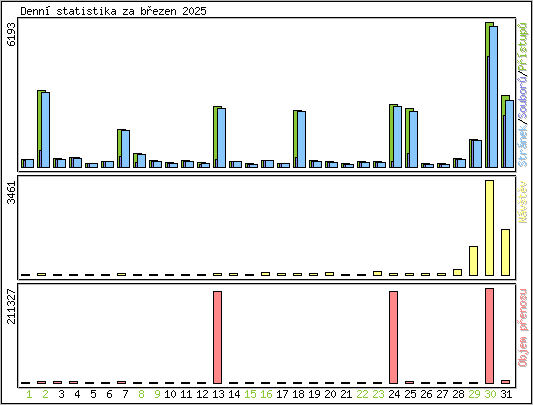533x405 pixels.
Task: Click day label 14 on the axis
Action: pos(234,394)
